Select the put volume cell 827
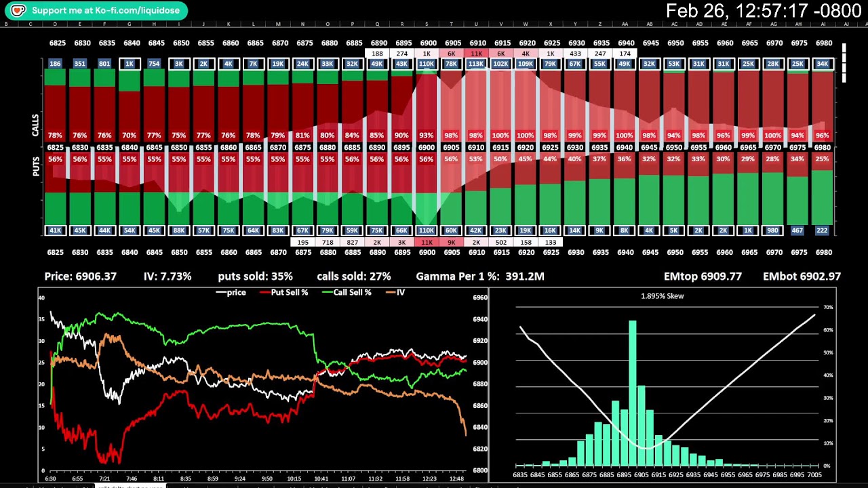The width and height of the screenshot is (868, 488). [353, 242]
